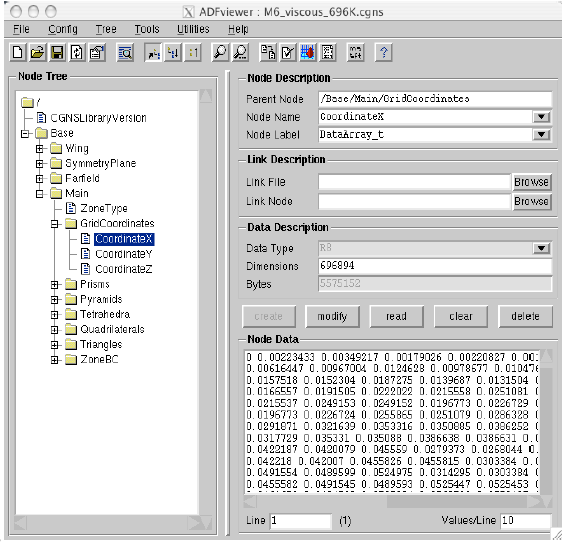The image size is (565, 543).
Task: Click the Values/Line field
Action: pos(526,521)
